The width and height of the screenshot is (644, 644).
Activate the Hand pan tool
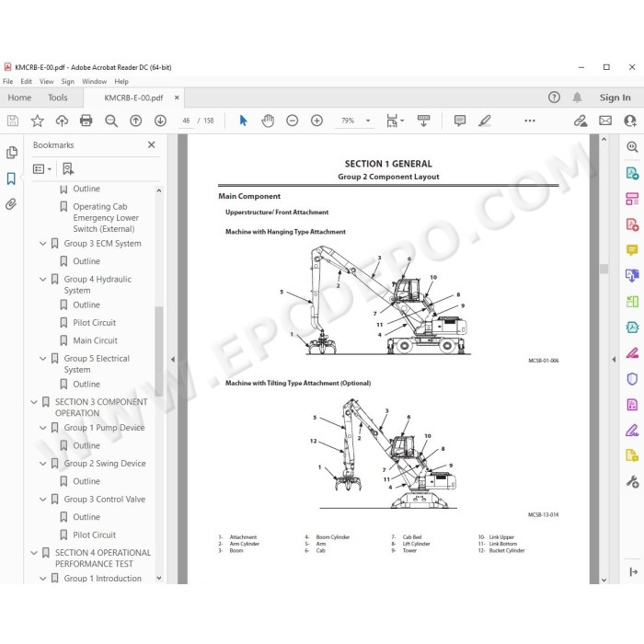pyautogui.click(x=268, y=121)
